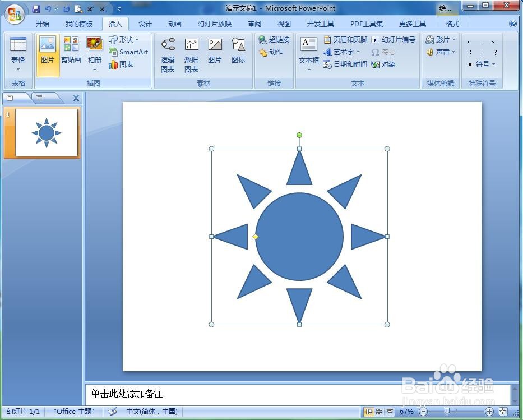Image resolution: width=523 pixels, height=420 pixels.
Task: Expand the 文本框 text box dropdown
Action: pyautogui.click(x=309, y=70)
